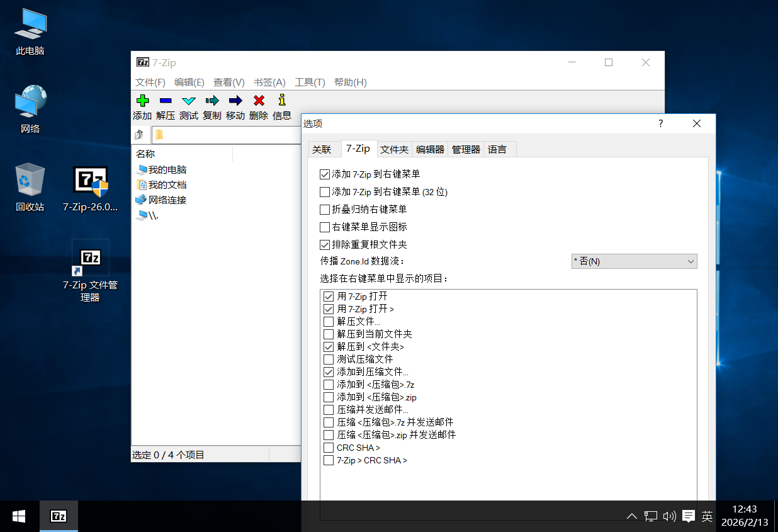This screenshot has height=532, width=778.
Task: Click the Test (测试) toolbar icon
Action: (x=189, y=101)
